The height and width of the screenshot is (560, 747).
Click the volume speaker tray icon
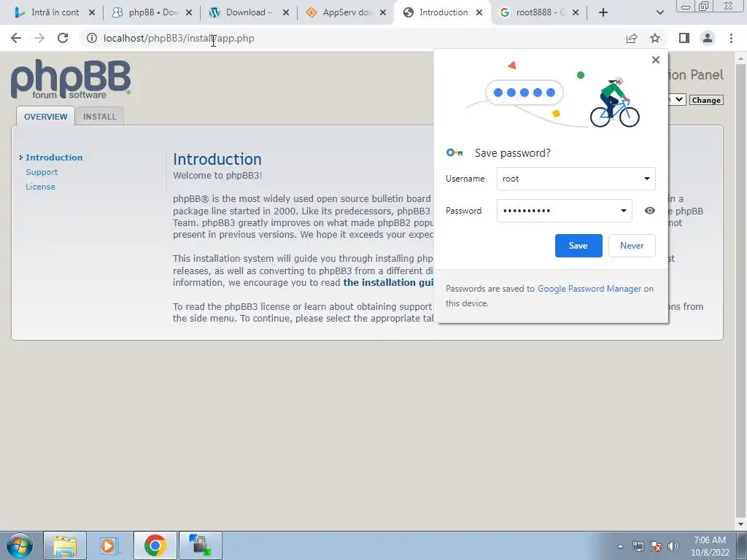[673, 546]
